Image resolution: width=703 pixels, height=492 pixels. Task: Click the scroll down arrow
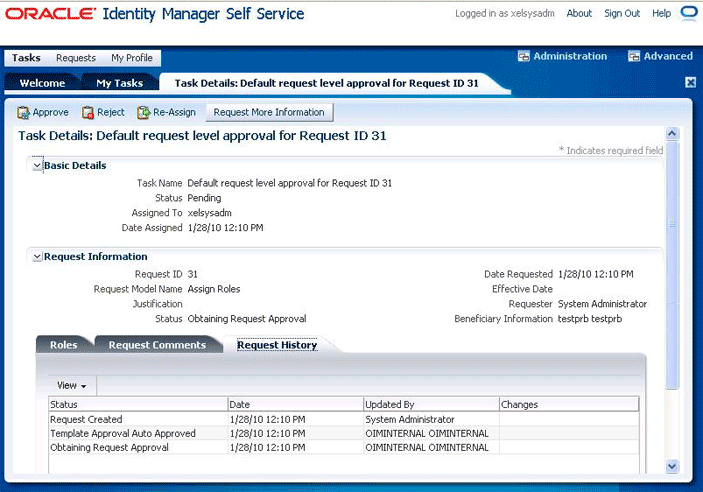coord(672,466)
